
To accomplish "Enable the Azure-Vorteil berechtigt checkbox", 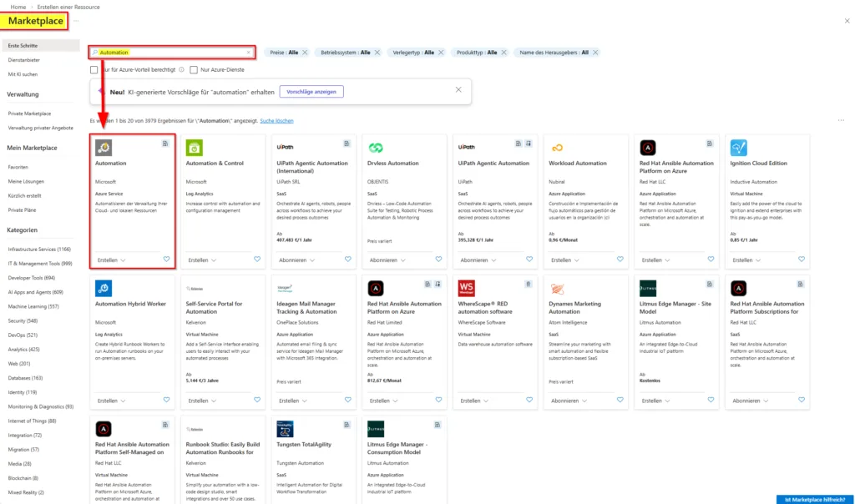I will point(94,70).
